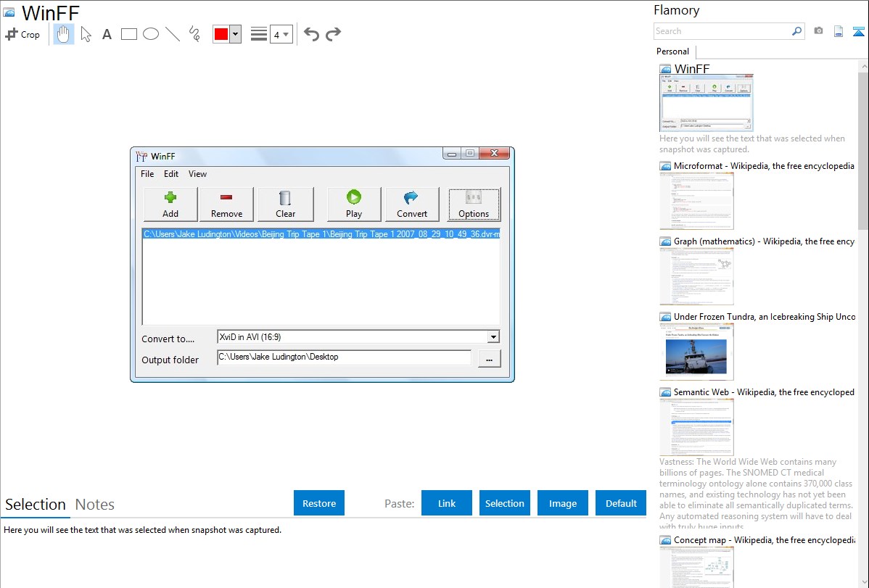Select the ellipse shape tool
The width and height of the screenshot is (869, 588).
(x=151, y=34)
